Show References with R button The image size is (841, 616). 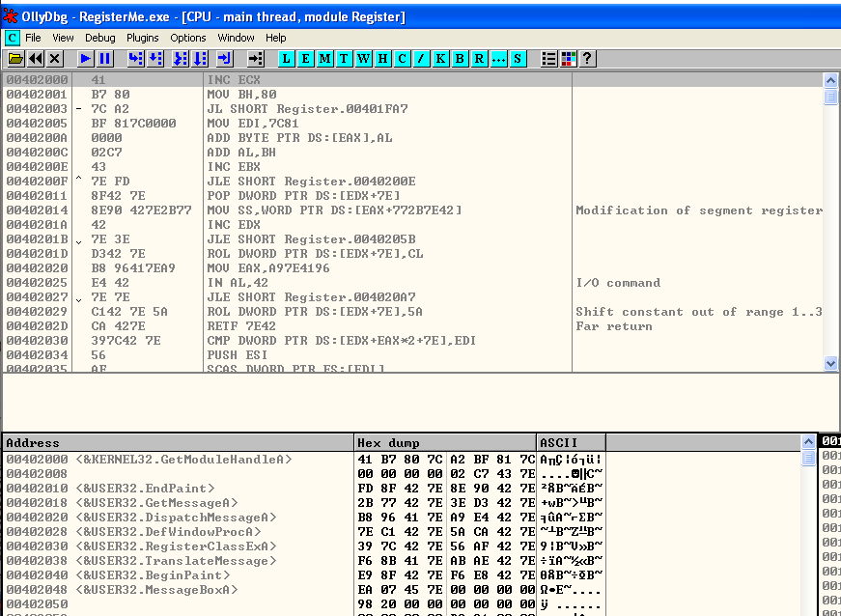[x=479, y=59]
